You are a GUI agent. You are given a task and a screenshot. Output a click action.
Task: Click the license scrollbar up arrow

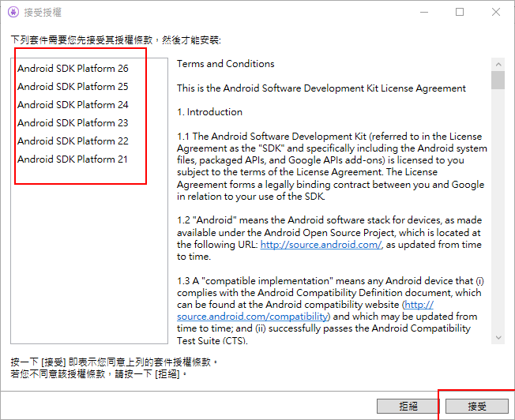(x=498, y=64)
